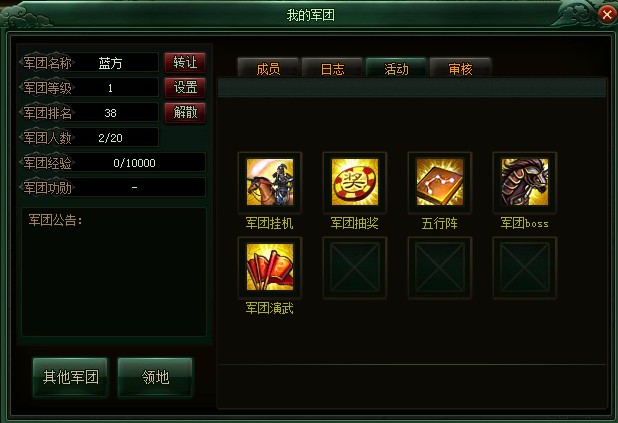Image resolution: width=618 pixels, height=423 pixels.
Task: Close the 我的军团 window
Action: pyautogui.click(x=607, y=15)
